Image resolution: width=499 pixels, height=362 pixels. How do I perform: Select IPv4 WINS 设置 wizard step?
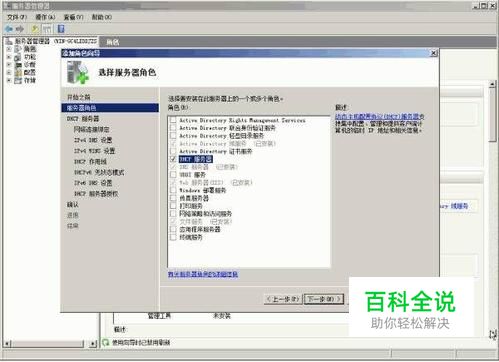pos(94,151)
